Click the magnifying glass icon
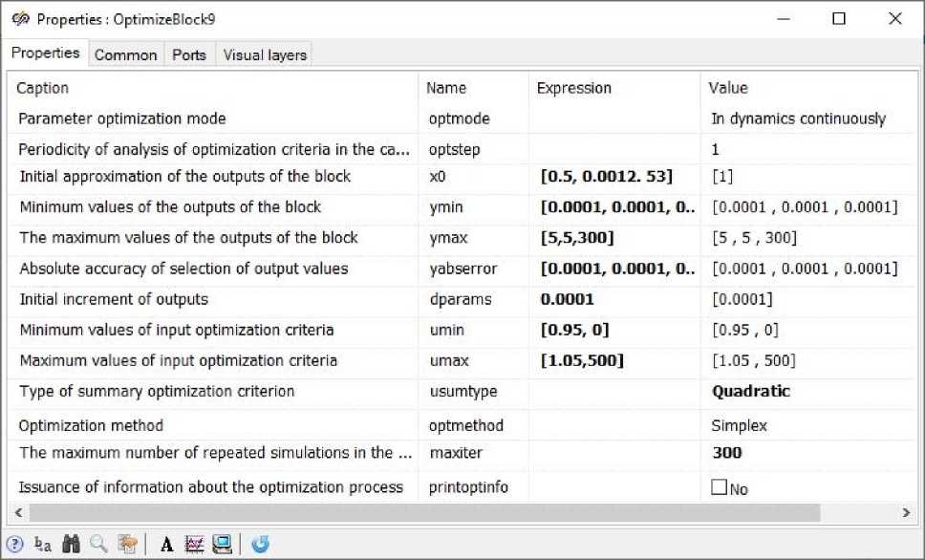The height and width of the screenshot is (560, 925). coord(98,544)
